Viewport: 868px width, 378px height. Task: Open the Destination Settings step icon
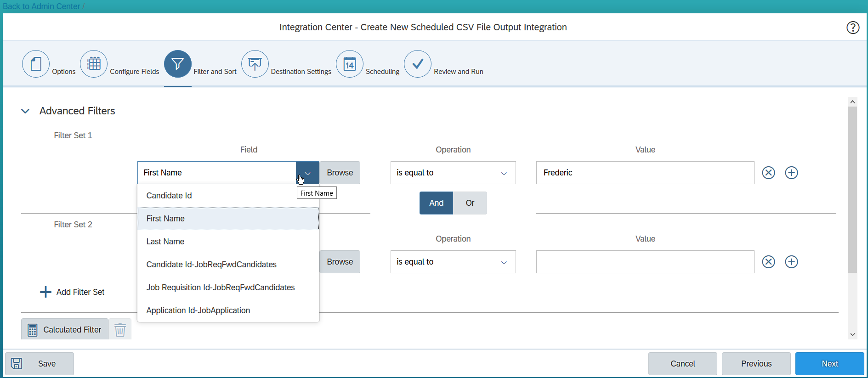[255, 64]
